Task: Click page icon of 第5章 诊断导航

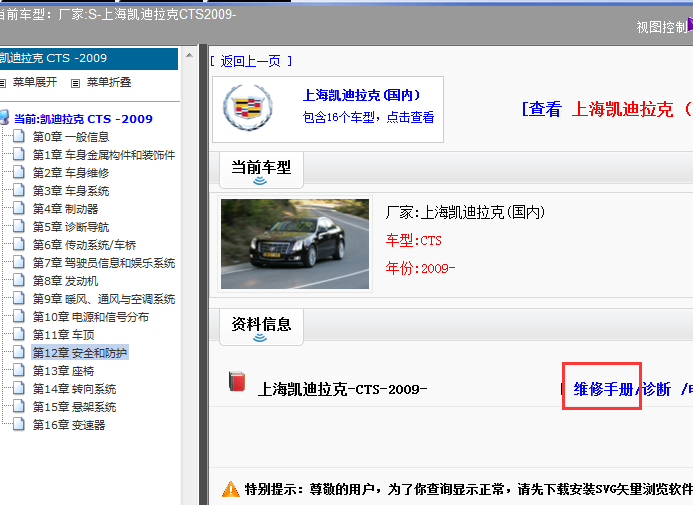Action: point(19,226)
